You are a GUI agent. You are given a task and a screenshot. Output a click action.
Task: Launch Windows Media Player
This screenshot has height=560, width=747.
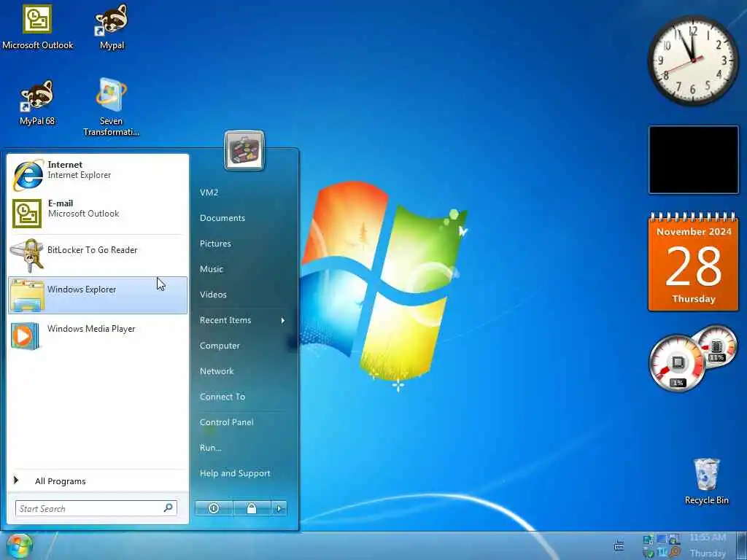tap(98, 335)
